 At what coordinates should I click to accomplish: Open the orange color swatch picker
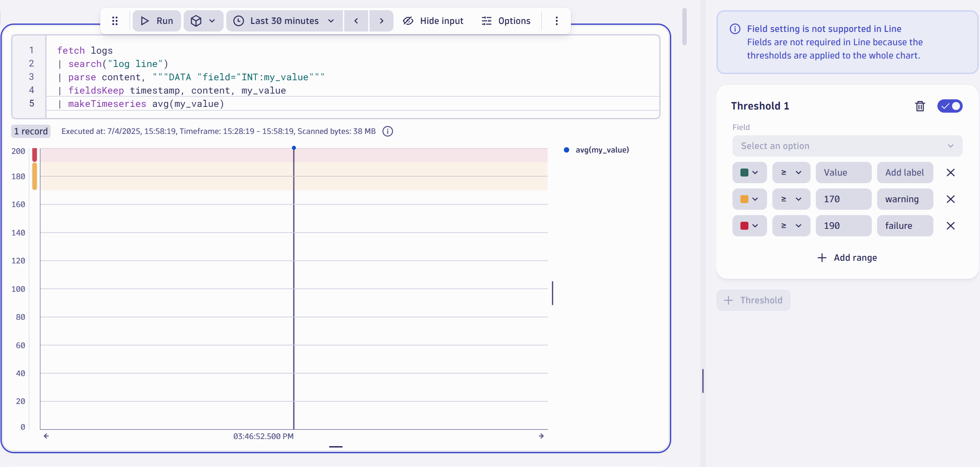click(749, 199)
